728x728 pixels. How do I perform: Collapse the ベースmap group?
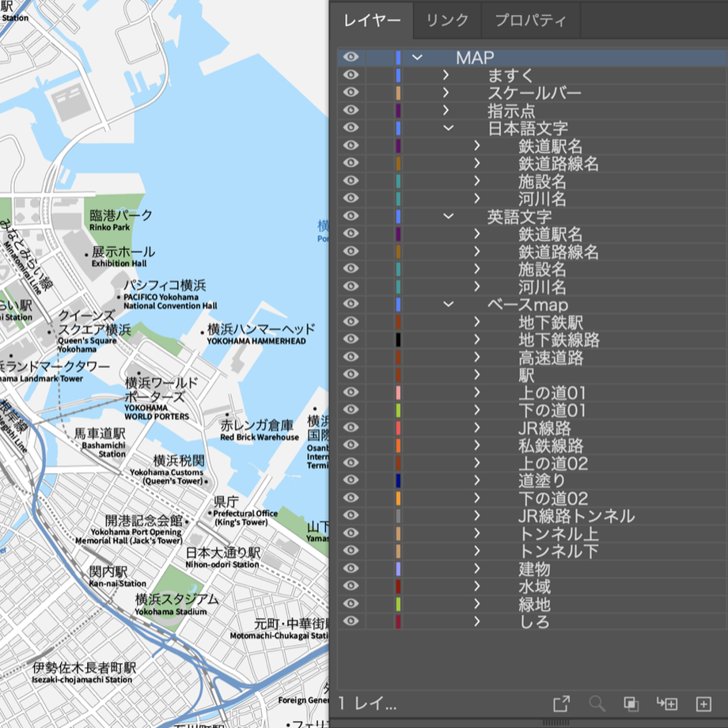(x=448, y=304)
